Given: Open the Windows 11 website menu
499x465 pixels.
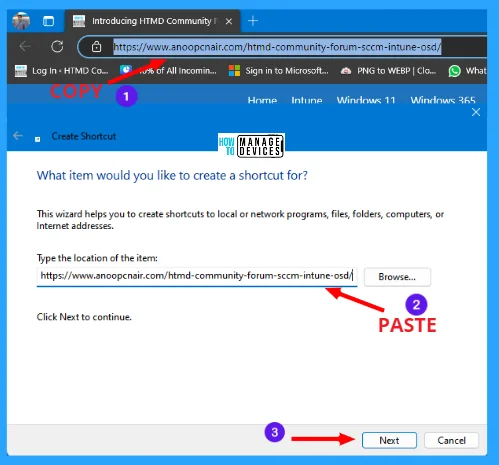Looking at the screenshot, I should click(366, 100).
